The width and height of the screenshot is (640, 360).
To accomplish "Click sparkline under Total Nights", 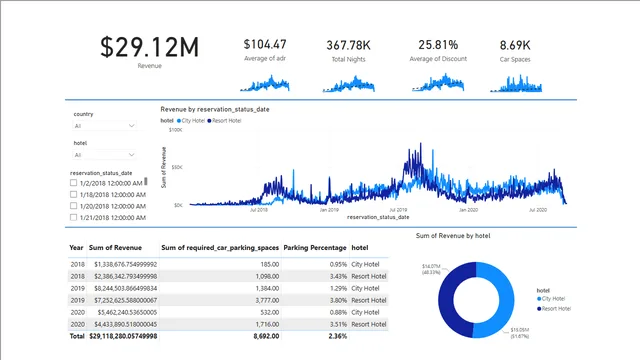I will click(x=349, y=84).
